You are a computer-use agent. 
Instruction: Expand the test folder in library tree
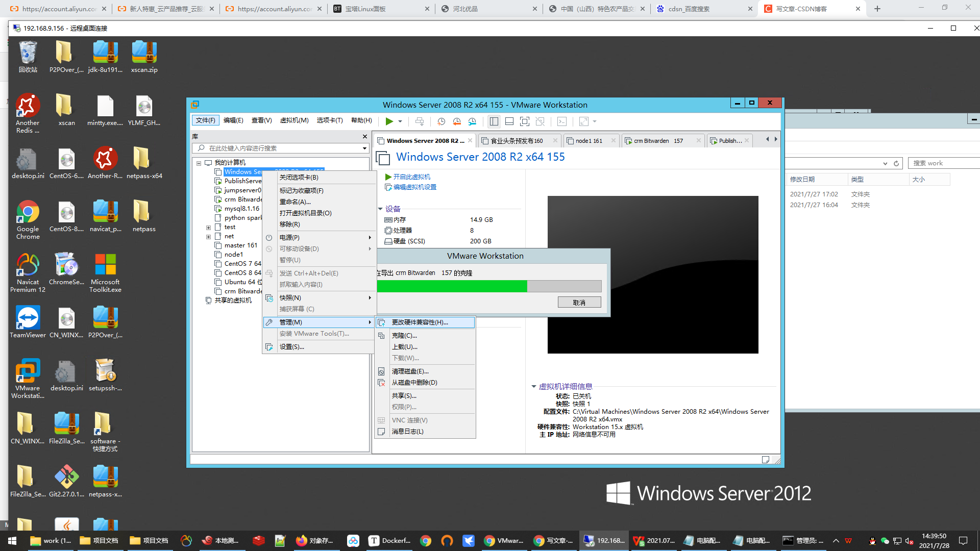pos(209,227)
